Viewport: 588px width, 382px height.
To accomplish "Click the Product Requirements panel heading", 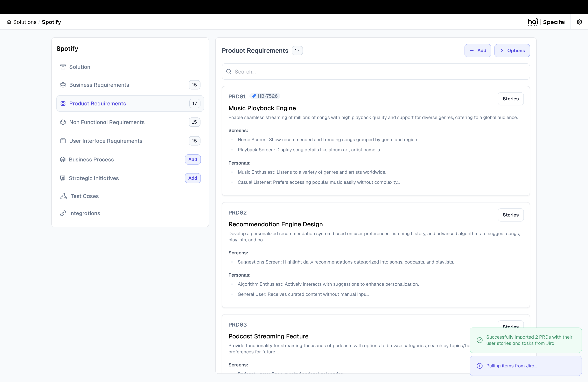I will point(255,51).
